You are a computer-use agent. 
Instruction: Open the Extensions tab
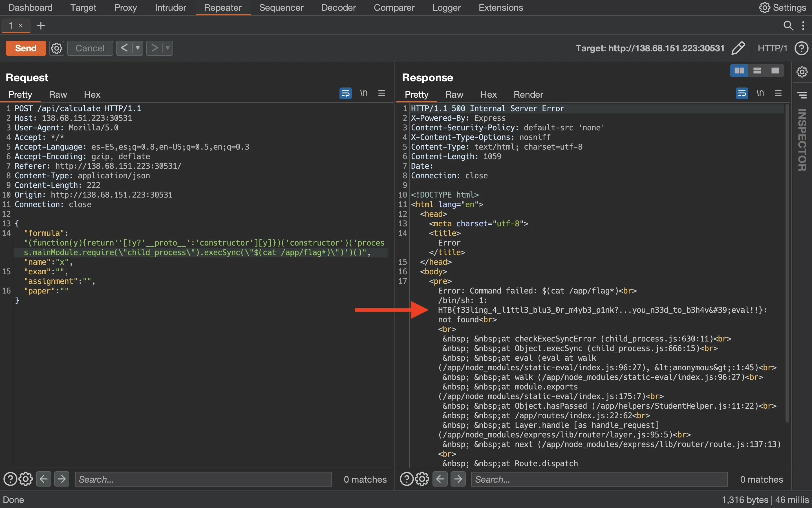tap(501, 7)
